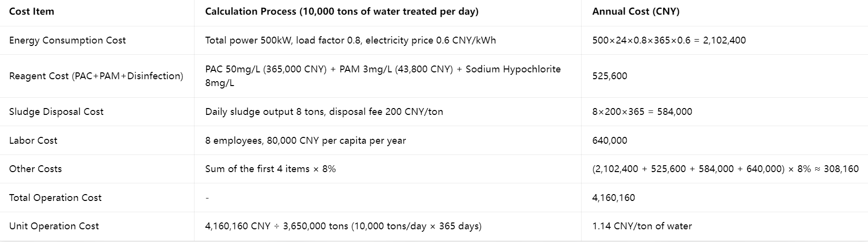The height and width of the screenshot is (242, 868).
Task: Select the PAC 50mg/L reagent calculation cell
Action: coord(383,76)
